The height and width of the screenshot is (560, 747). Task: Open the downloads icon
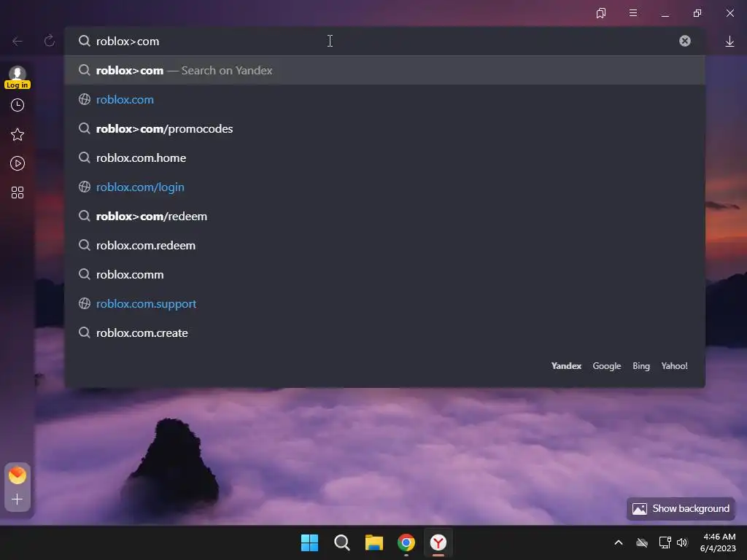click(729, 42)
